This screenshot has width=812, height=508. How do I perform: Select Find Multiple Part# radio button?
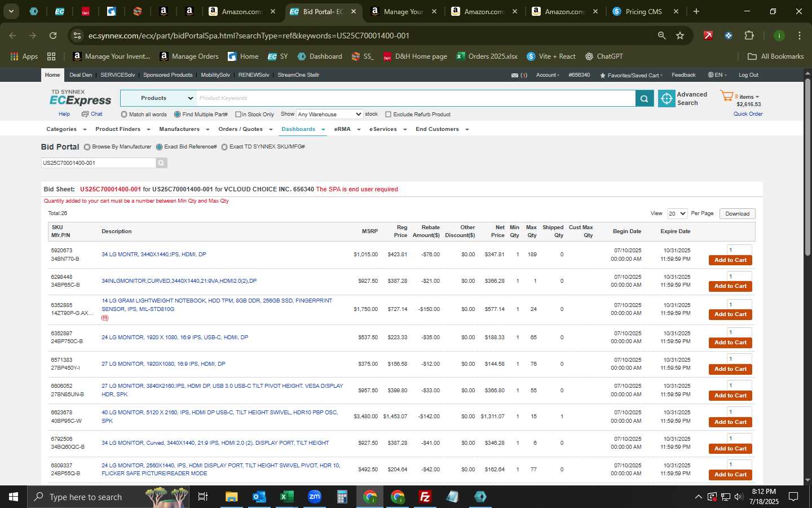pyautogui.click(x=177, y=115)
